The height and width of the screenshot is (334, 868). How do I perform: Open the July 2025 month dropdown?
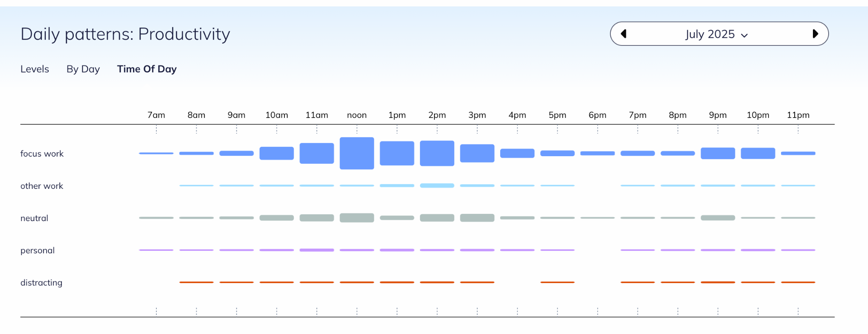coord(716,34)
